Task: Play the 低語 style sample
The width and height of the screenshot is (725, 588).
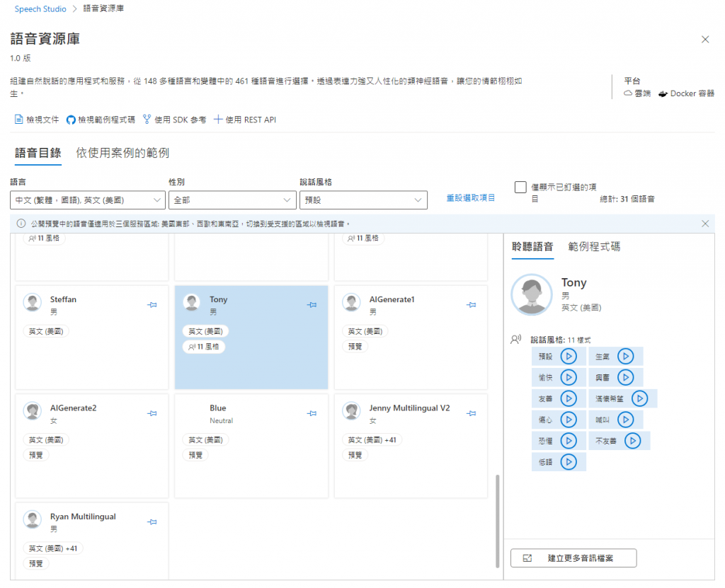Action: pos(569,462)
